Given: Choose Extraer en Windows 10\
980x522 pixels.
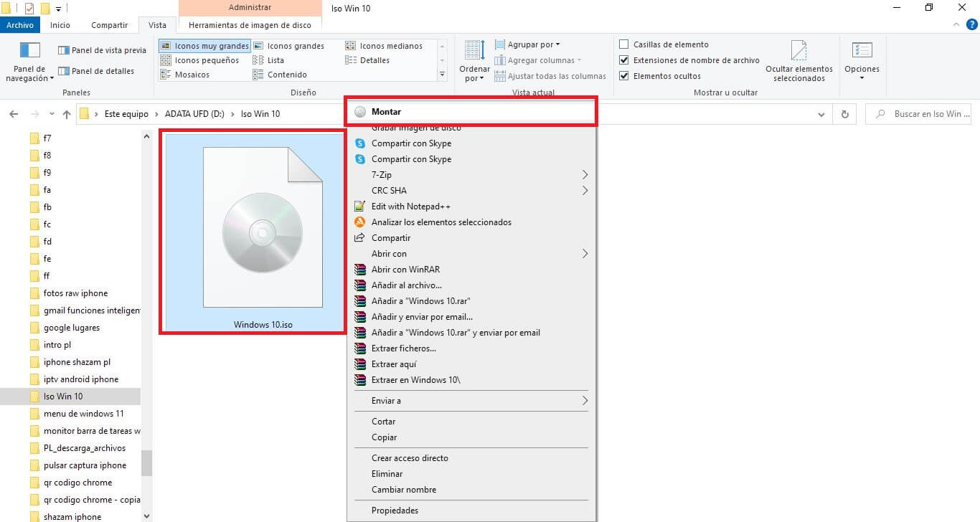Looking at the screenshot, I should tap(471, 380).
